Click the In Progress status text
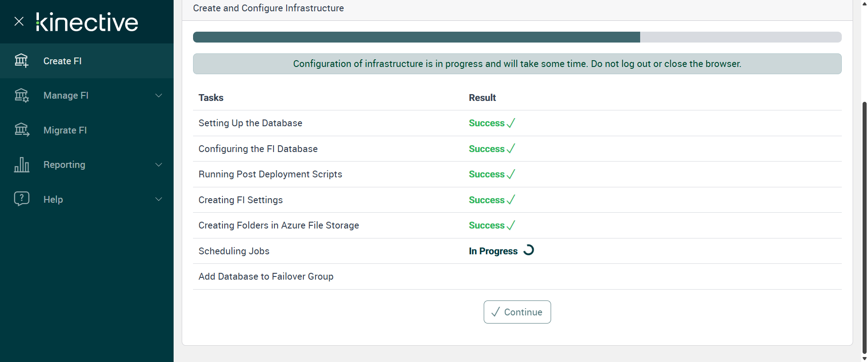 pos(493,251)
